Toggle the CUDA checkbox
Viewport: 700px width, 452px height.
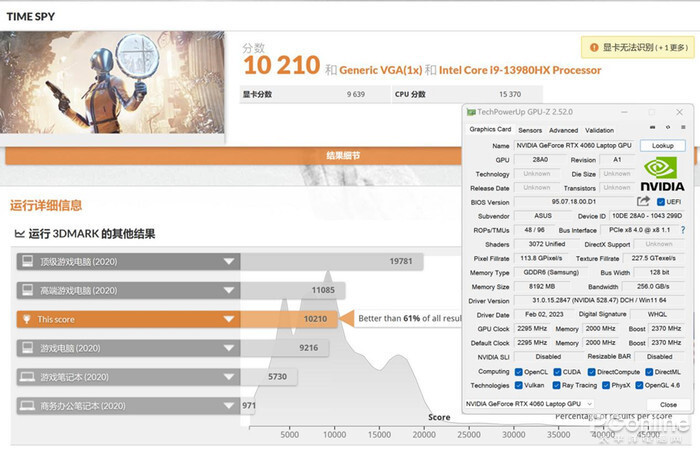pos(557,372)
